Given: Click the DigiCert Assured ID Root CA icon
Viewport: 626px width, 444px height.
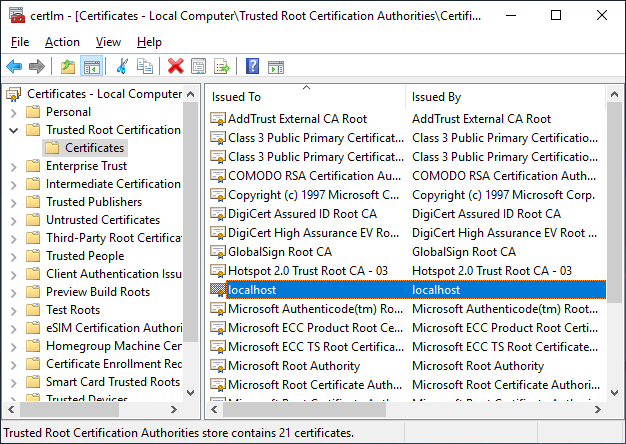Looking at the screenshot, I should [x=218, y=214].
